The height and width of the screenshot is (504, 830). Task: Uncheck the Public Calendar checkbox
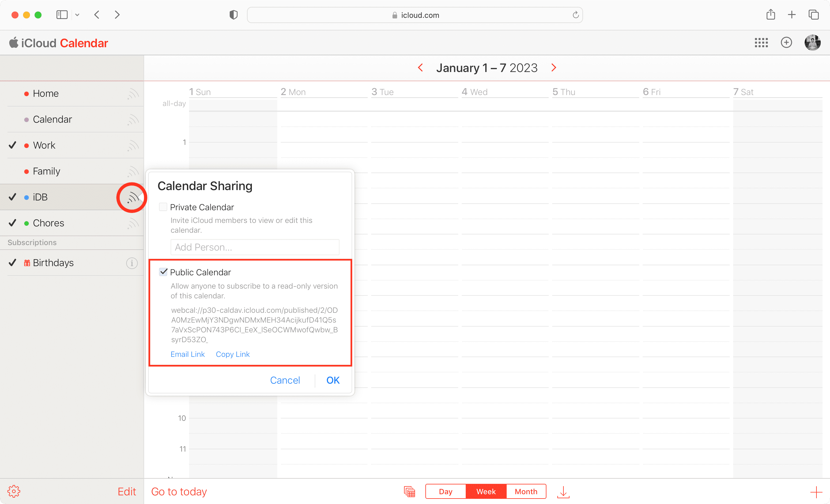163,272
